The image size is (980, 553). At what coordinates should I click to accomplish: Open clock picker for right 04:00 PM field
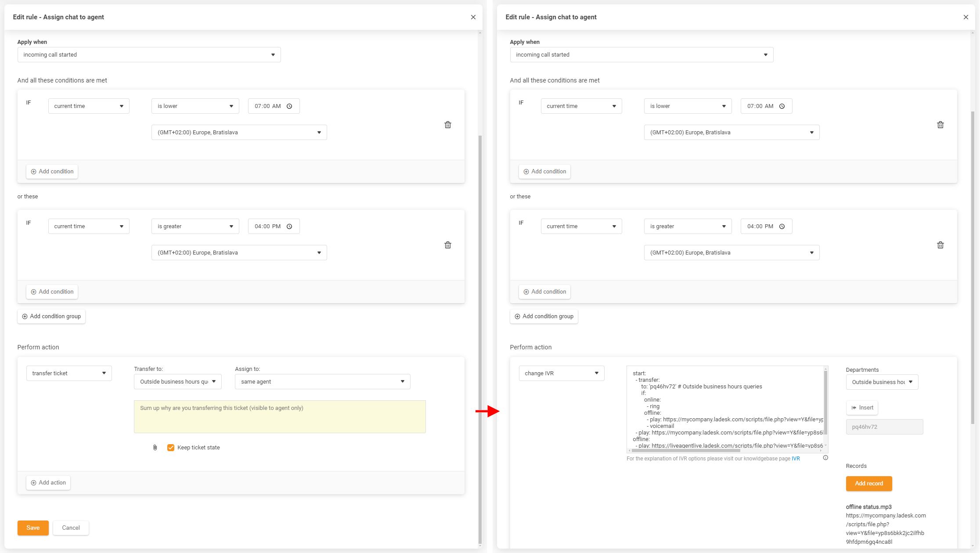(x=782, y=226)
